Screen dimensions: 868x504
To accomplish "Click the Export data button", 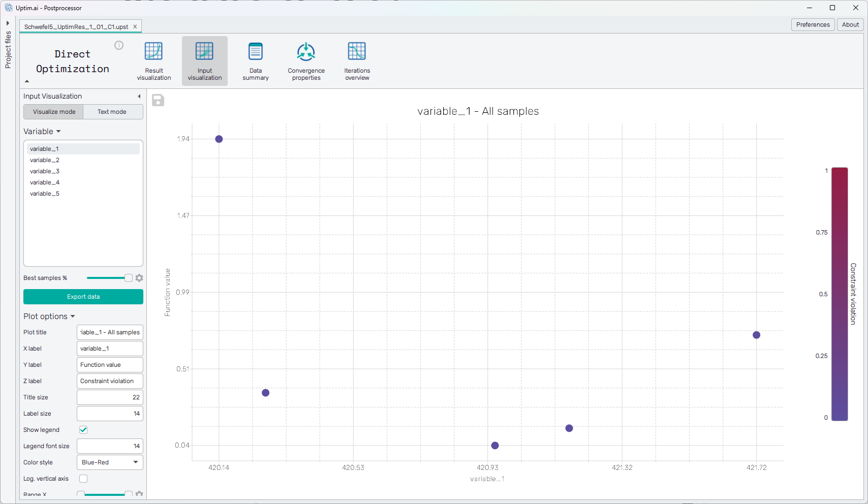I will (x=83, y=297).
